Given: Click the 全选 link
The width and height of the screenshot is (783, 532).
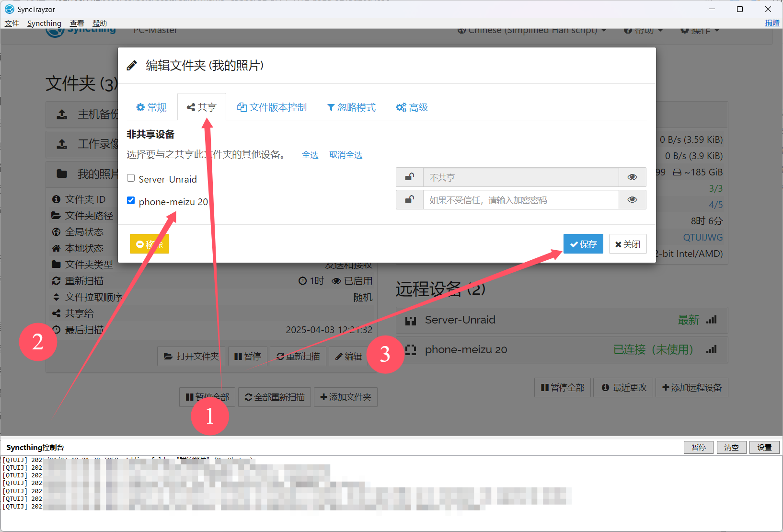Looking at the screenshot, I should 310,155.
